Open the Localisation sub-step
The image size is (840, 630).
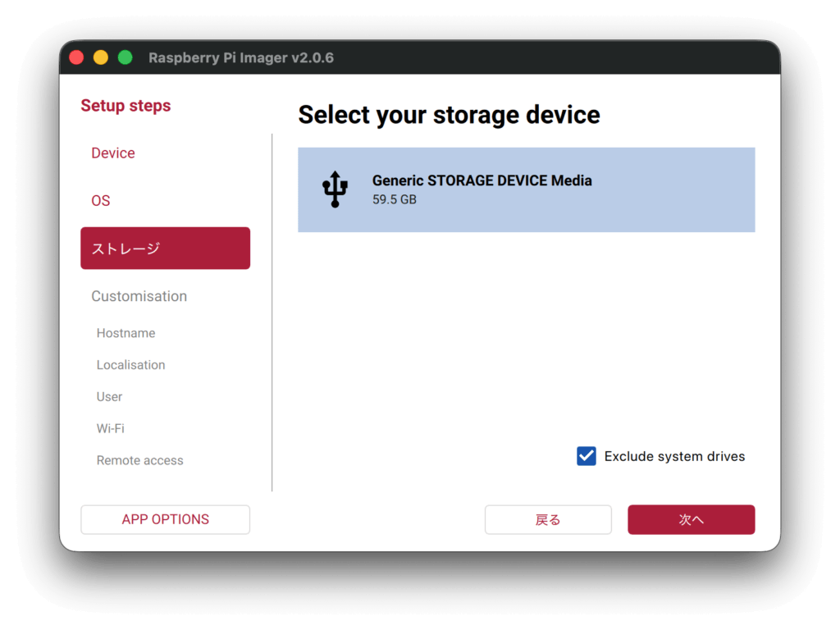click(x=130, y=365)
